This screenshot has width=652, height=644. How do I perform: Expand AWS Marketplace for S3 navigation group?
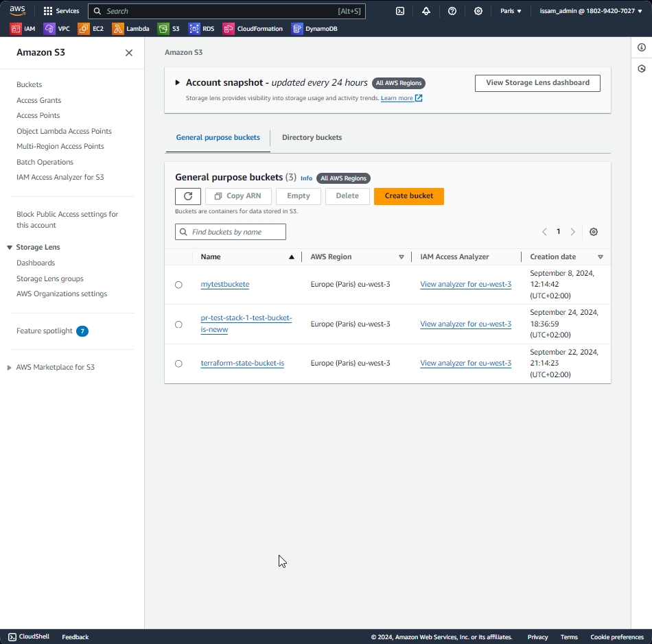point(9,368)
